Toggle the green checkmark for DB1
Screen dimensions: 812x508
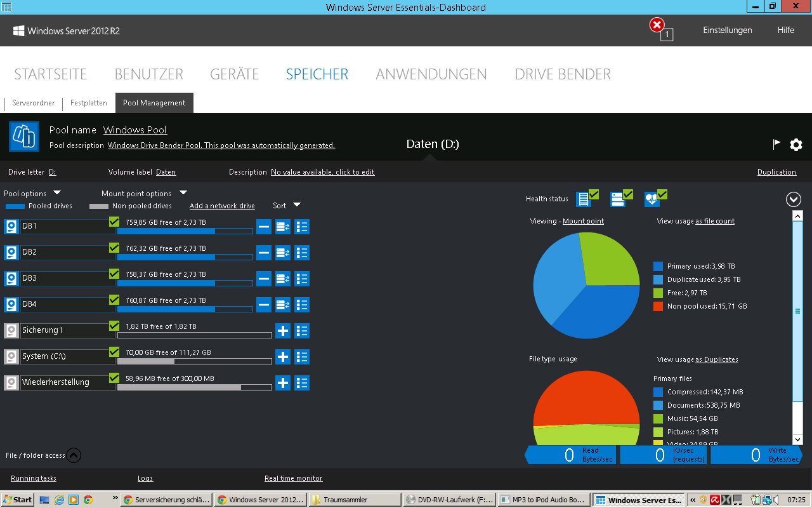pos(114,222)
